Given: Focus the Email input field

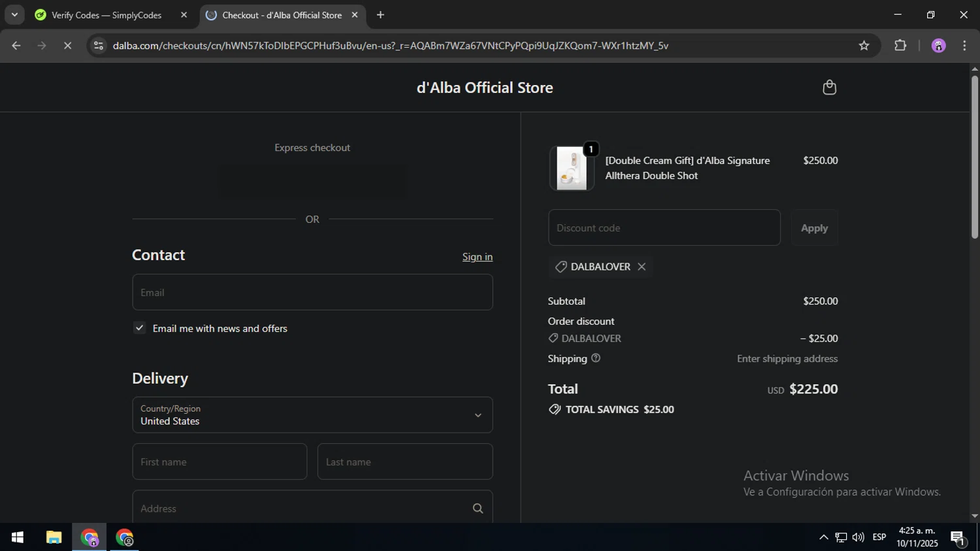Looking at the screenshot, I should click(312, 292).
